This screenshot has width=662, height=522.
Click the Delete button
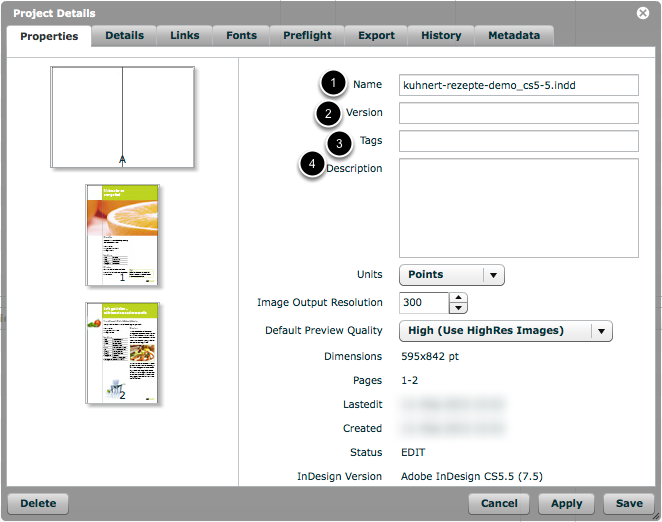[x=38, y=503]
